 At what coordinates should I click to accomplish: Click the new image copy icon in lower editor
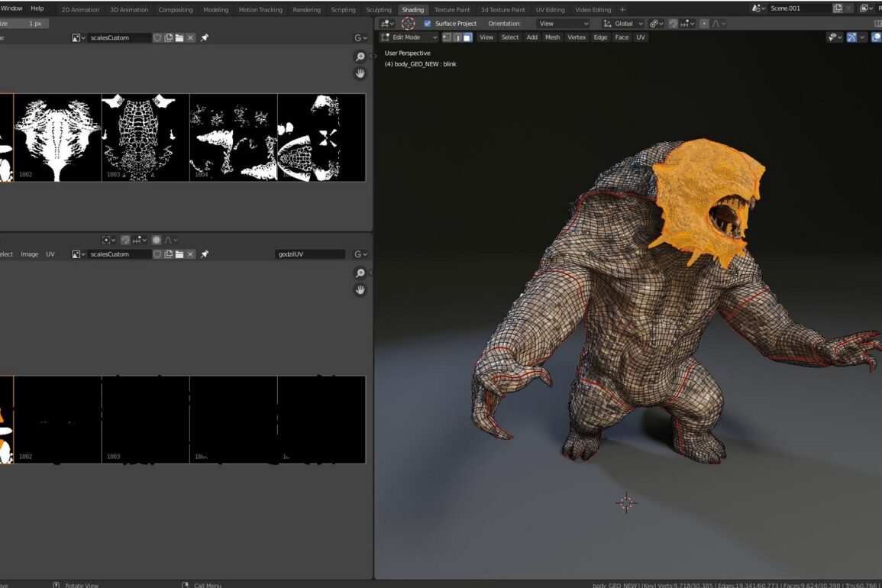168,254
